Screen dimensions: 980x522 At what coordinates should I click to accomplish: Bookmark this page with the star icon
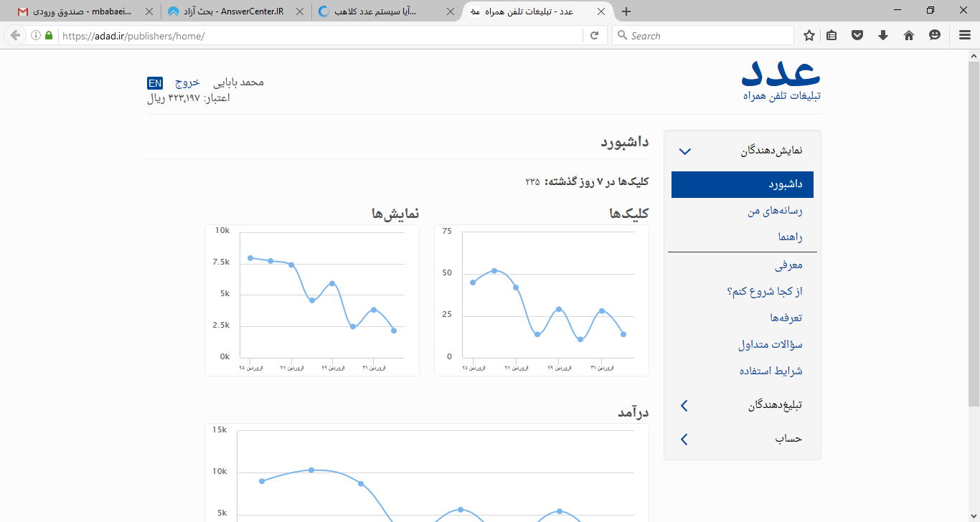pyautogui.click(x=809, y=35)
